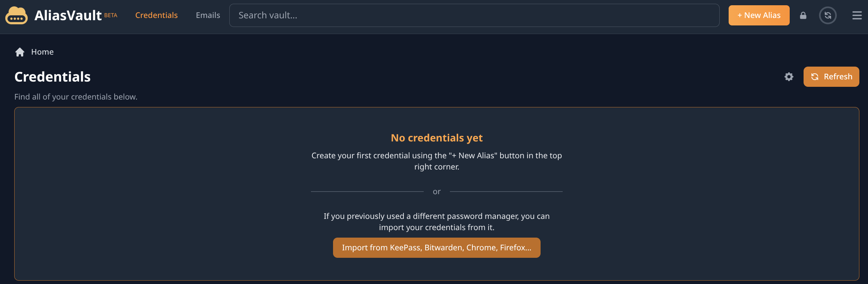Viewport: 868px width, 284px height.
Task: Focus the Search vault input field
Action: coord(474,15)
